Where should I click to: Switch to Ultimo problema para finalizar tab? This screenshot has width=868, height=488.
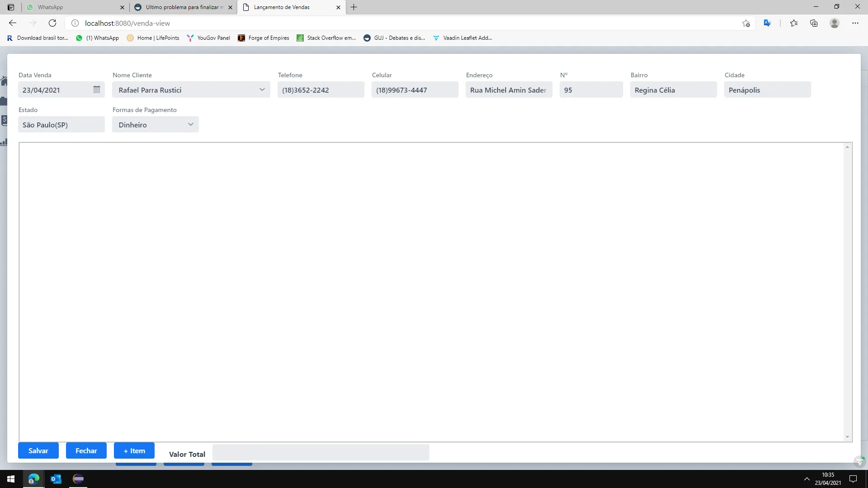pyautogui.click(x=181, y=7)
